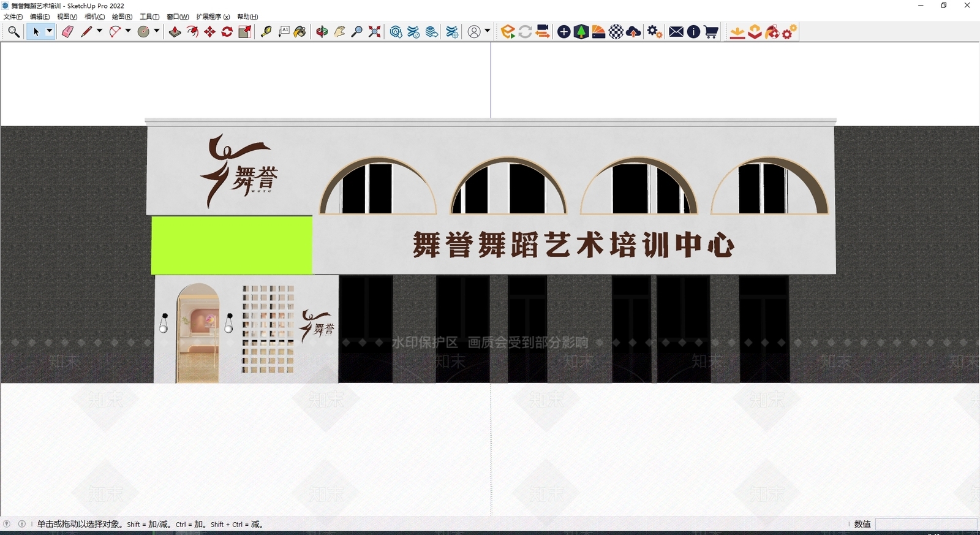Screen dimensions: 980x535
Task: Open the 3D Warehouse icon
Action: tap(396, 32)
